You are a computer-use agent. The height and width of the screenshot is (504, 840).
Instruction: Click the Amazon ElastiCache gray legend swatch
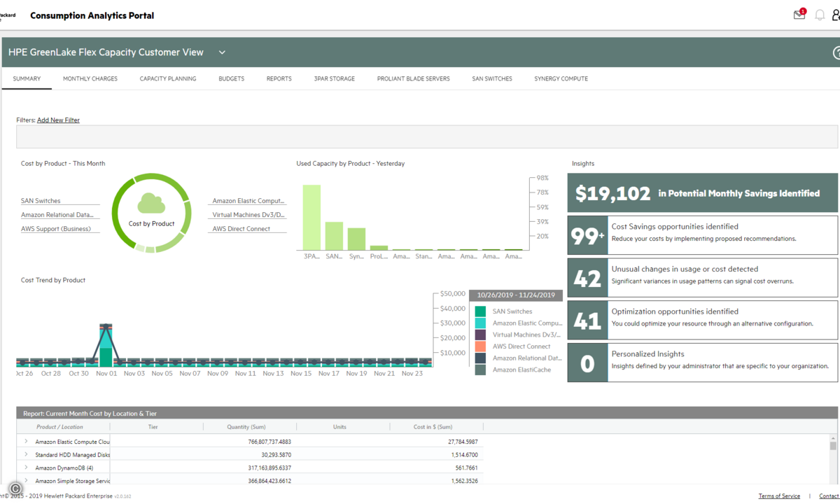480,370
